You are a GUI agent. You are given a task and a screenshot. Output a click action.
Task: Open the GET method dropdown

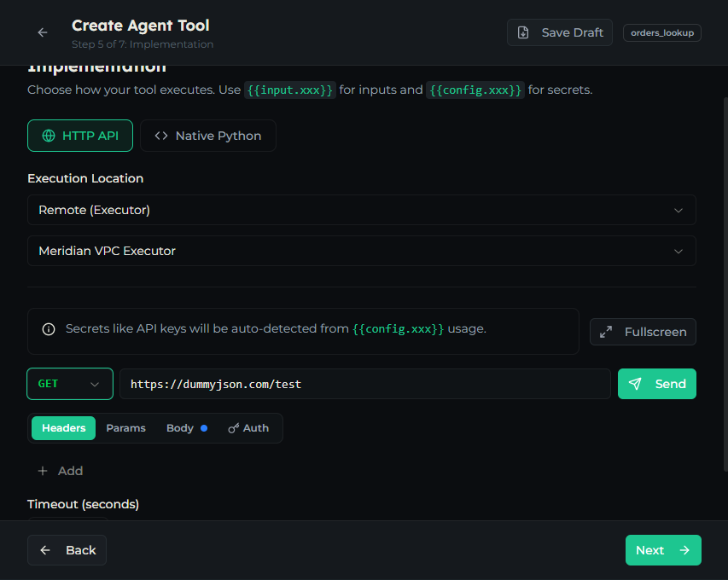[x=70, y=384]
